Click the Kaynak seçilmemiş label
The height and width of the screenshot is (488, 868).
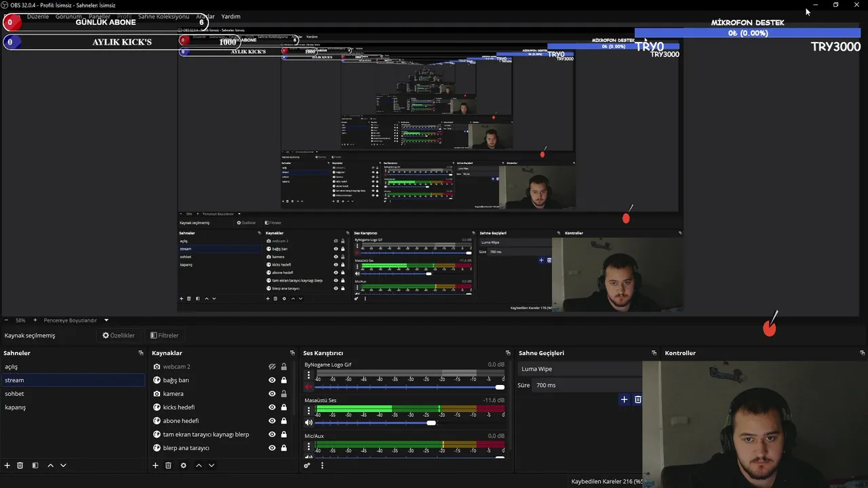click(x=30, y=335)
